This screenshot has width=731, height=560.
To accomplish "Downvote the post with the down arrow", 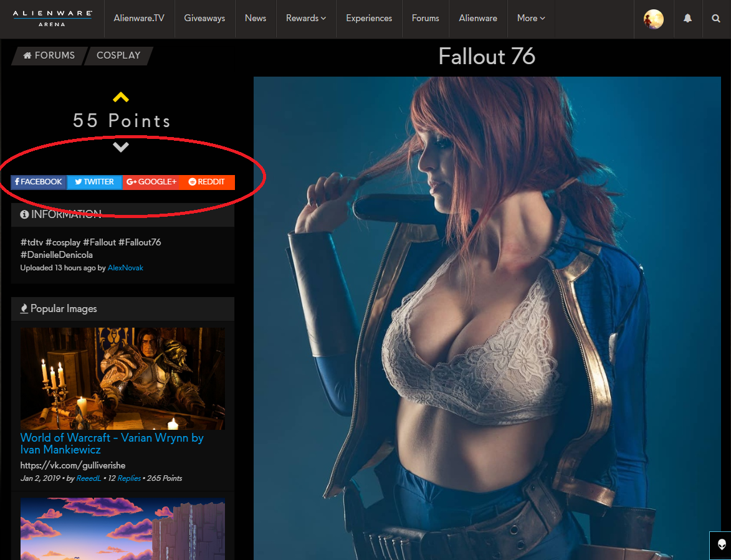I will tap(121, 147).
